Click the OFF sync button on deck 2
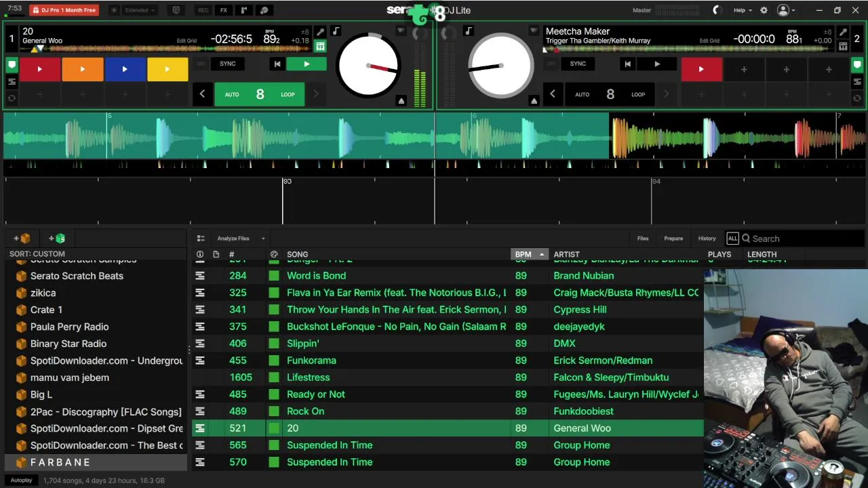Viewport: 868px width, 488px height. (x=551, y=64)
